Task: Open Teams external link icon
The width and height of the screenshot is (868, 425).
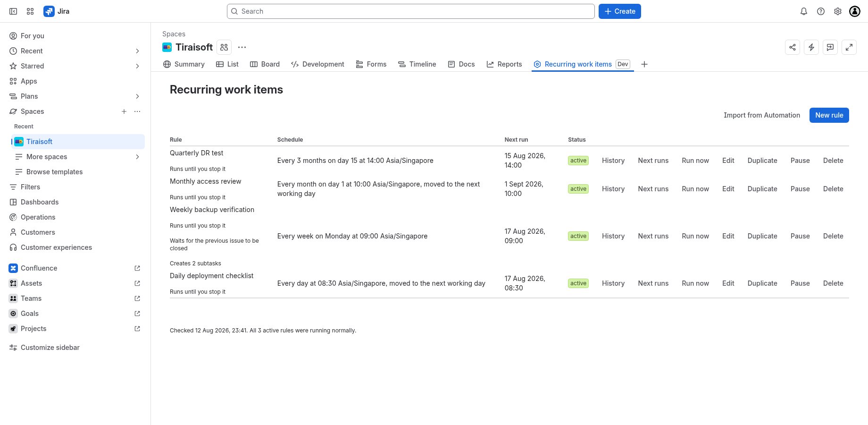Action: pyautogui.click(x=137, y=298)
